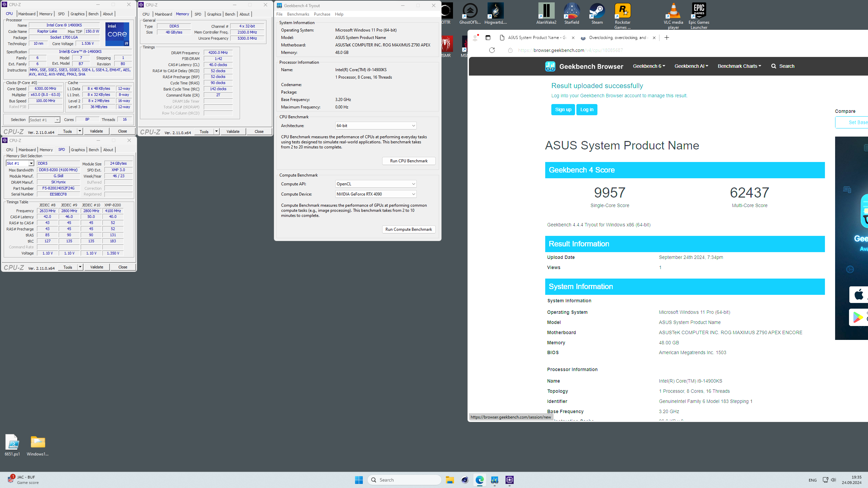Click the Windows taskbar Search box
868x488 pixels.
(405, 480)
